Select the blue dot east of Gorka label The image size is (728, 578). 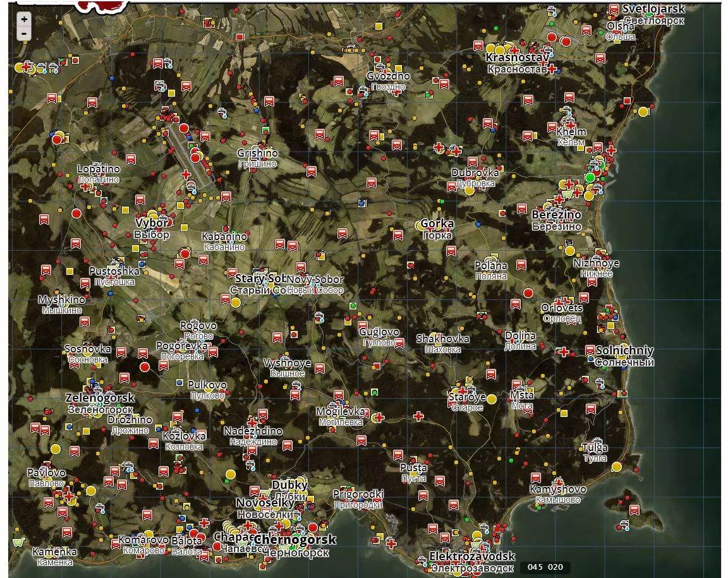point(478,224)
